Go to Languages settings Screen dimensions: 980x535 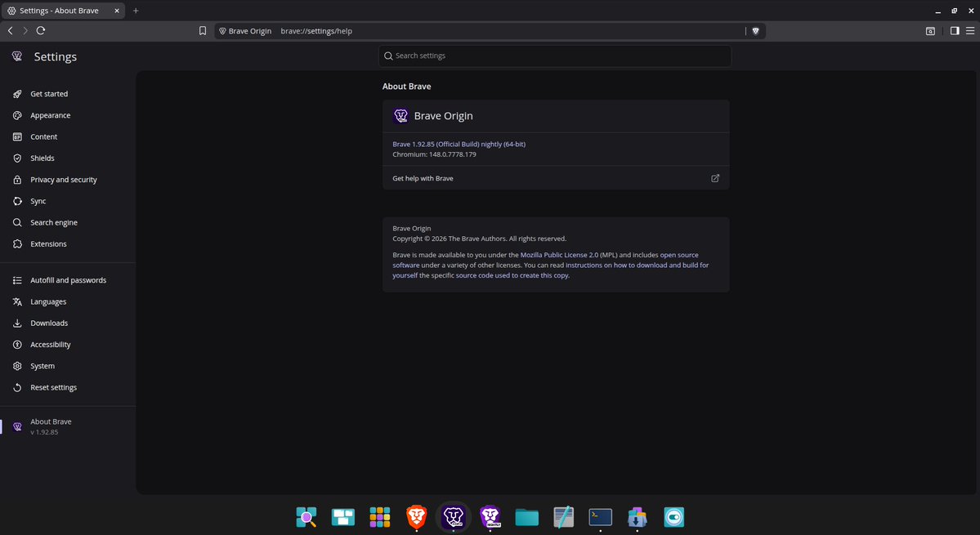[x=48, y=301]
